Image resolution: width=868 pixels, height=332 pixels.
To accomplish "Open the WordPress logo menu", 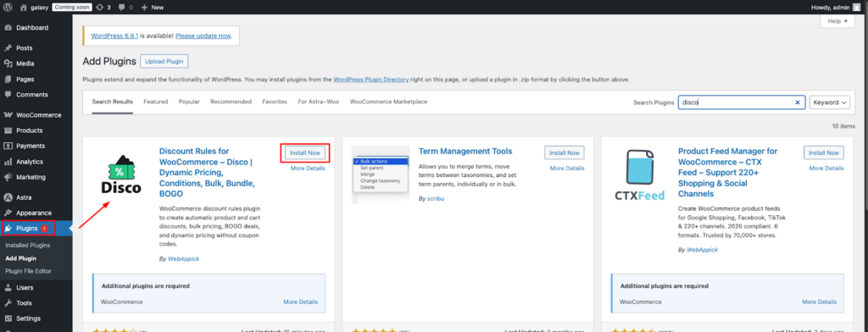I will pyautogui.click(x=8, y=8).
